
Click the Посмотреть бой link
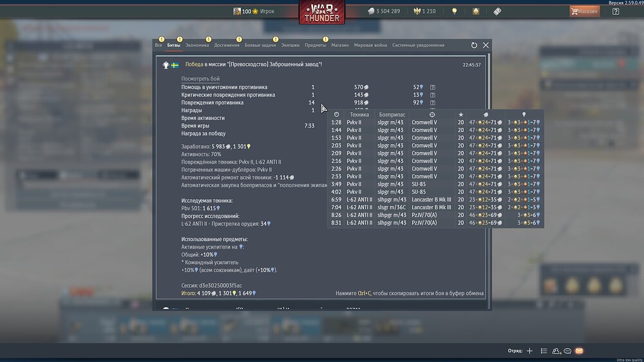200,79
